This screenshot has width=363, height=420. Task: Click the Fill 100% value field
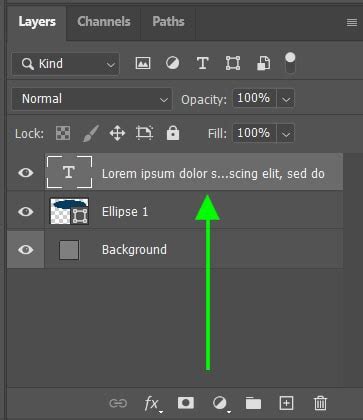pos(254,133)
